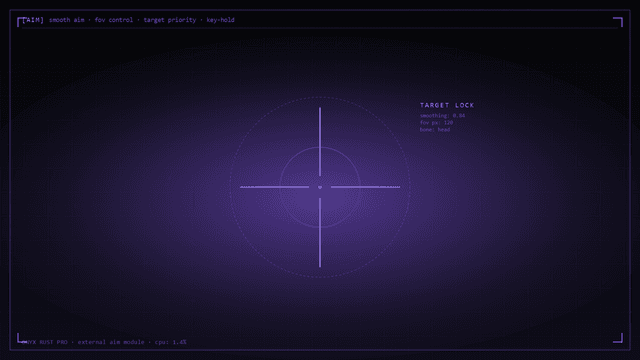Click the fov px 120 readout
Viewport: 640px width, 360px height.
click(x=436, y=122)
